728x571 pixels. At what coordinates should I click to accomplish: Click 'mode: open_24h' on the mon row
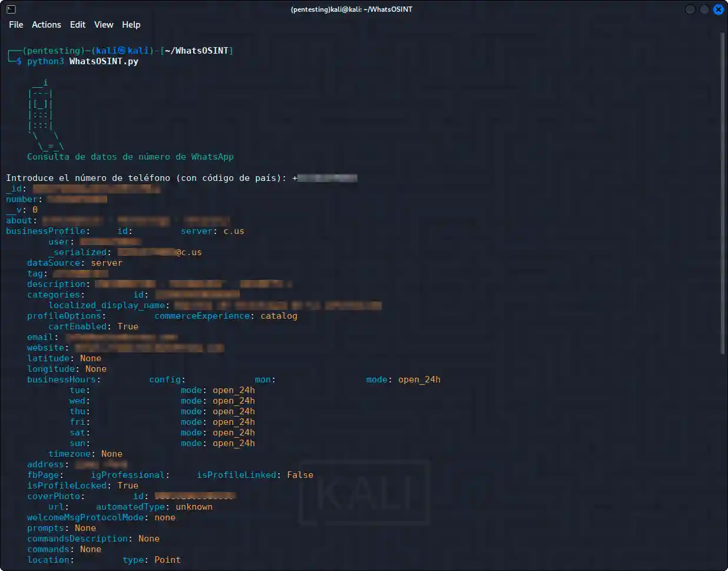click(403, 379)
